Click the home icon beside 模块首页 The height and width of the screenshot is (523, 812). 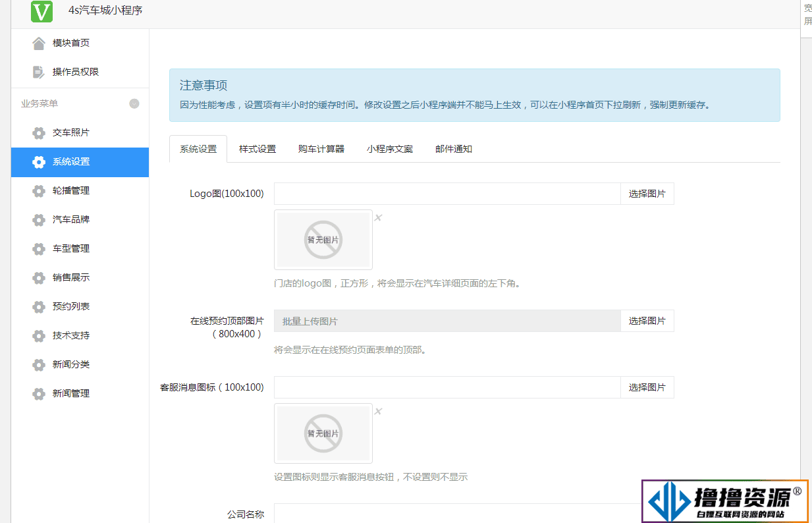[39, 43]
